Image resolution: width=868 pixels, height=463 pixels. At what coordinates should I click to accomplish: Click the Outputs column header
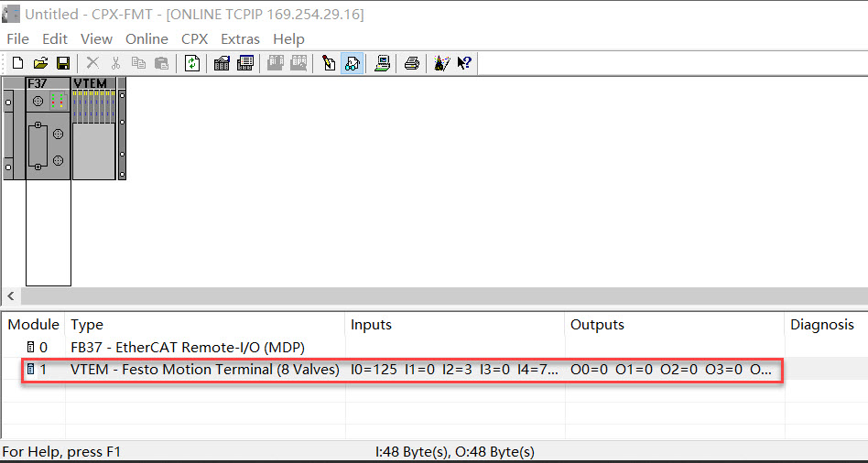coord(674,325)
